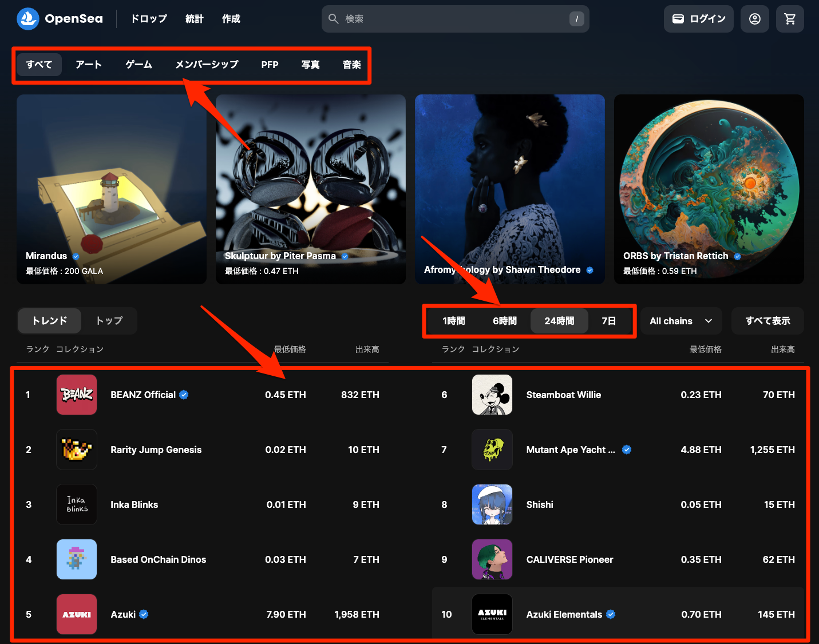This screenshot has width=819, height=644.
Task: Click verified badge next to Mirandus
Action: point(76,257)
